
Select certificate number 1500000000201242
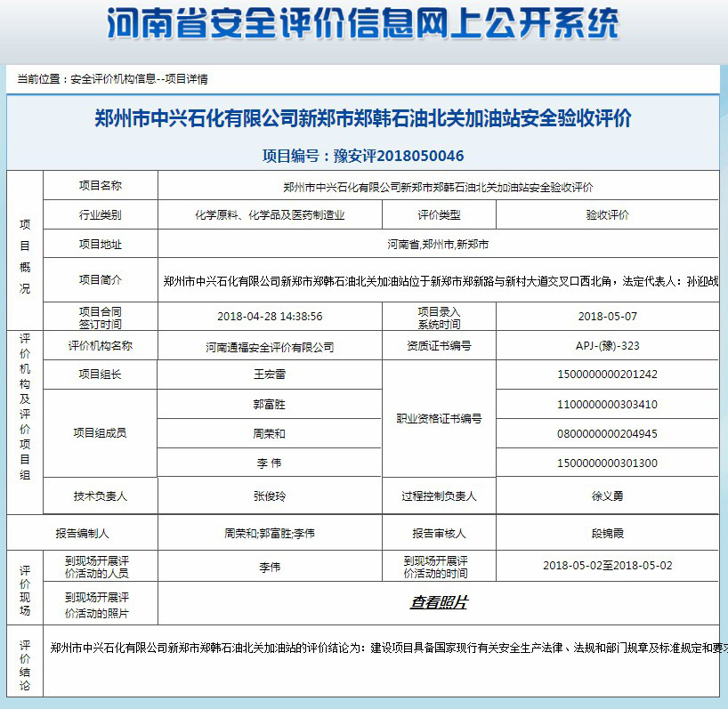[607, 374]
